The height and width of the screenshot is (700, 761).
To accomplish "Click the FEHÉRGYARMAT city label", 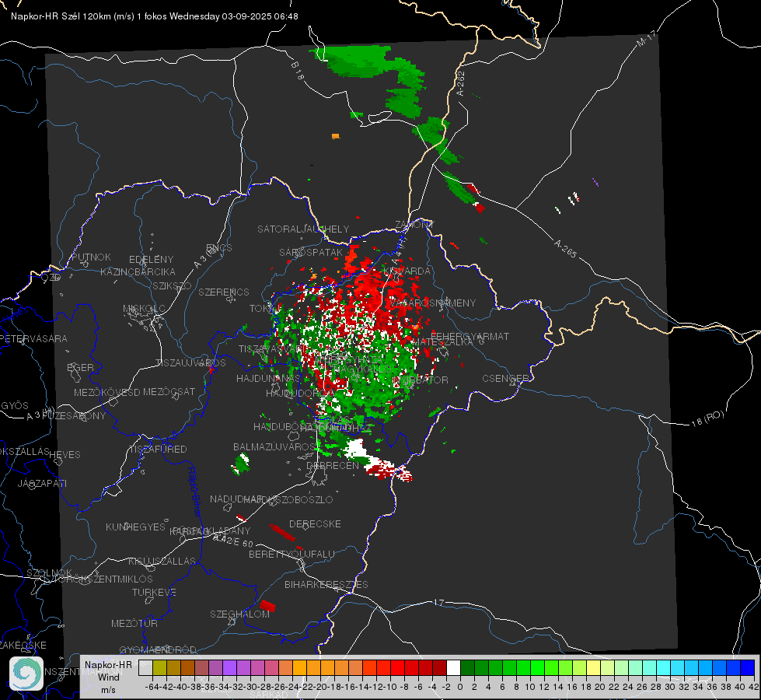I will click(470, 336).
